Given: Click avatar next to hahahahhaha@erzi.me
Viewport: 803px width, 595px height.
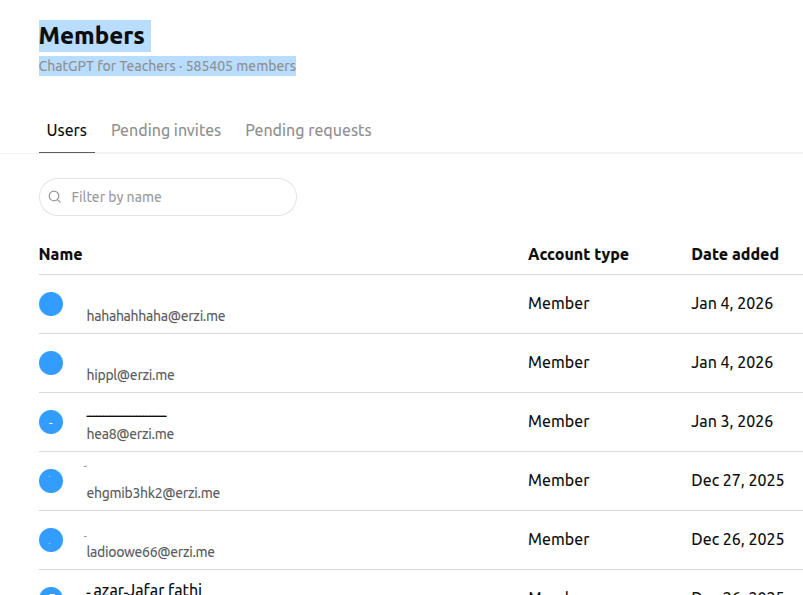Looking at the screenshot, I should (x=51, y=304).
